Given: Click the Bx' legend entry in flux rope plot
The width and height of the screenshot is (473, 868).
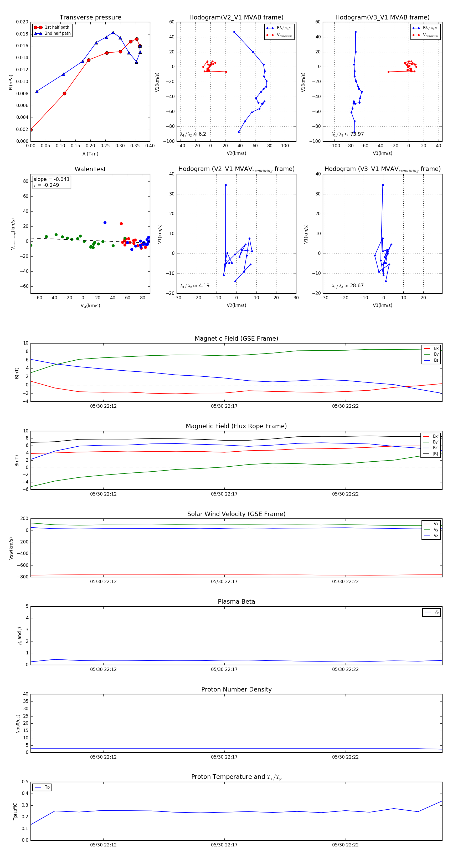Looking at the screenshot, I should point(431,436).
